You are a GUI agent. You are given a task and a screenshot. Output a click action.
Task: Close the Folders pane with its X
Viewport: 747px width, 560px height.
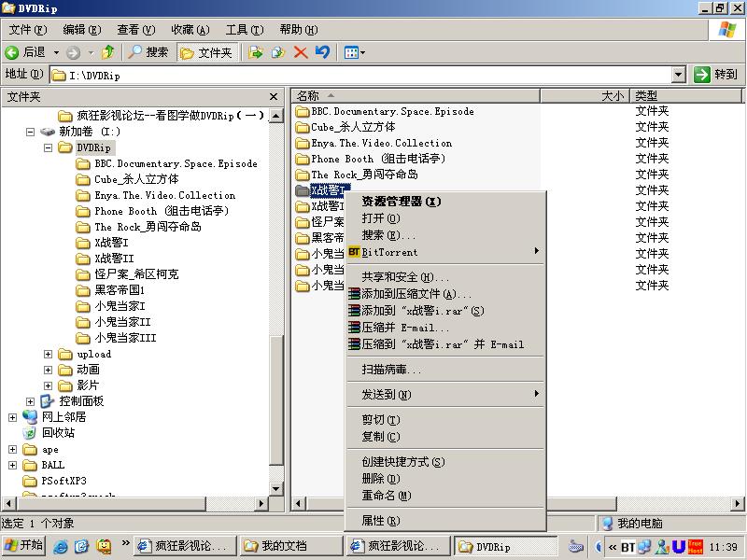(x=274, y=97)
